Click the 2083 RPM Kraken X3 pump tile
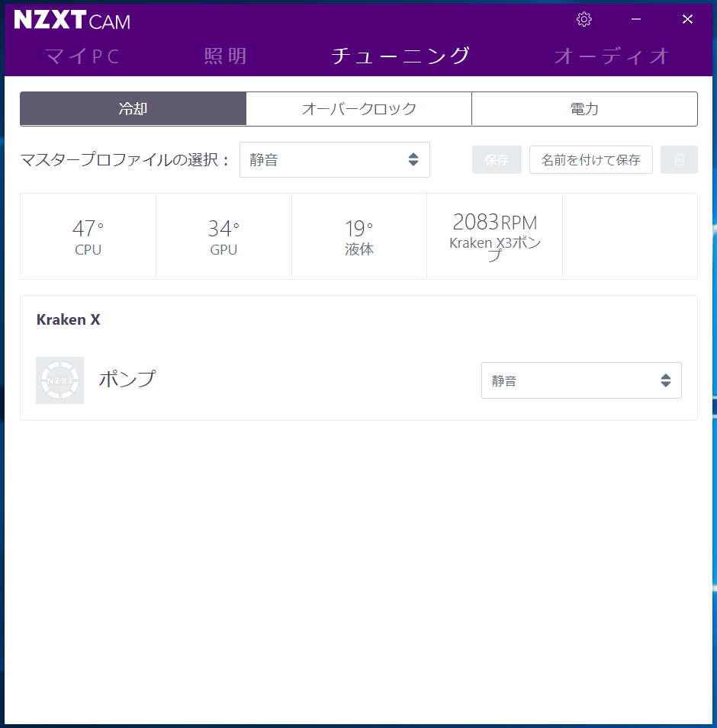The height and width of the screenshot is (728, 717). point(495,236)
